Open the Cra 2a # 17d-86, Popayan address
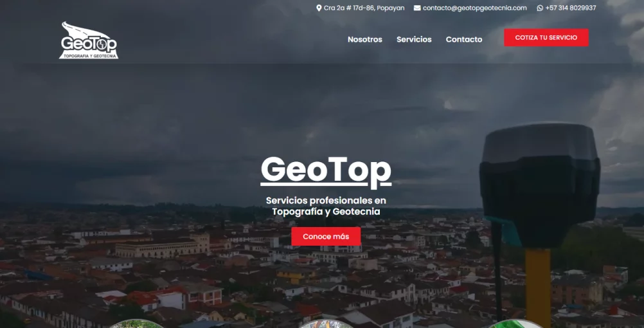Image resolution: width=644 pixels, height=328 pixels. [x=364, y=8]
